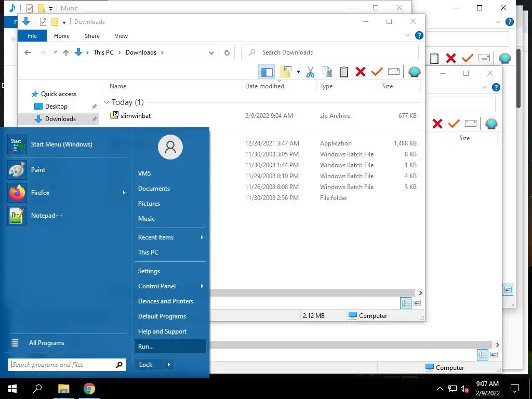Expand the Firefox submenu arrow
This screenshot has width=532, height=399.
click(x=124, y=193)
